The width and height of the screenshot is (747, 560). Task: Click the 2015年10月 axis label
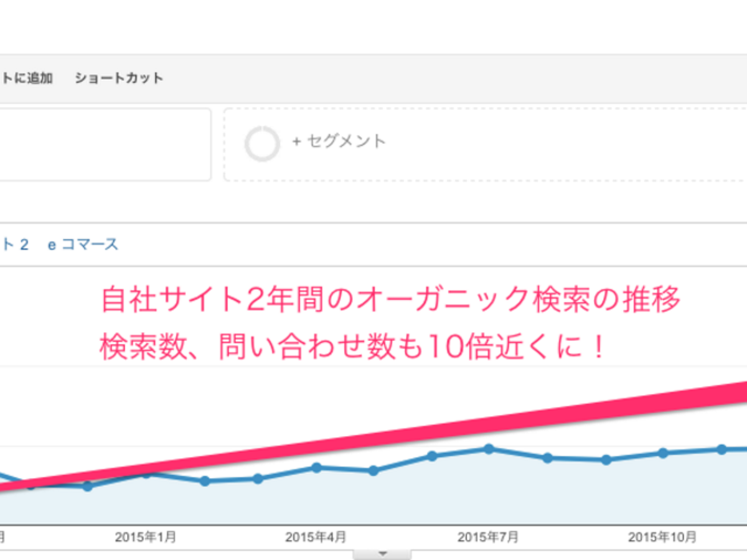pos(662,537)
